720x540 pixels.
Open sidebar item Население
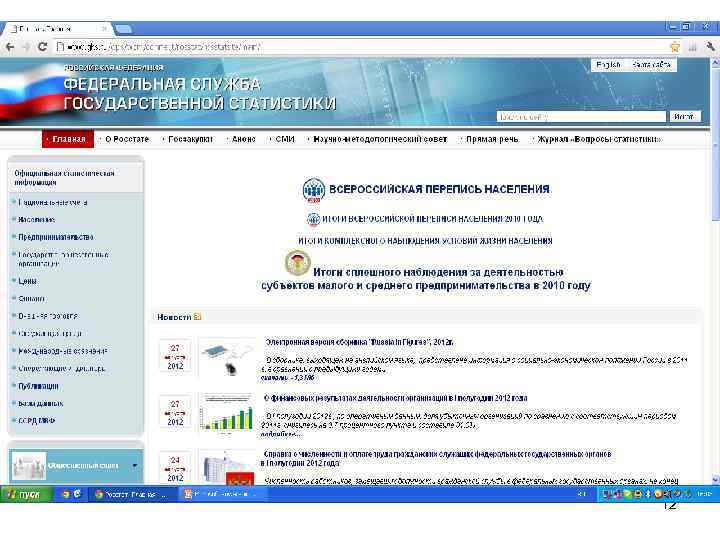click(x=36, y=220)
